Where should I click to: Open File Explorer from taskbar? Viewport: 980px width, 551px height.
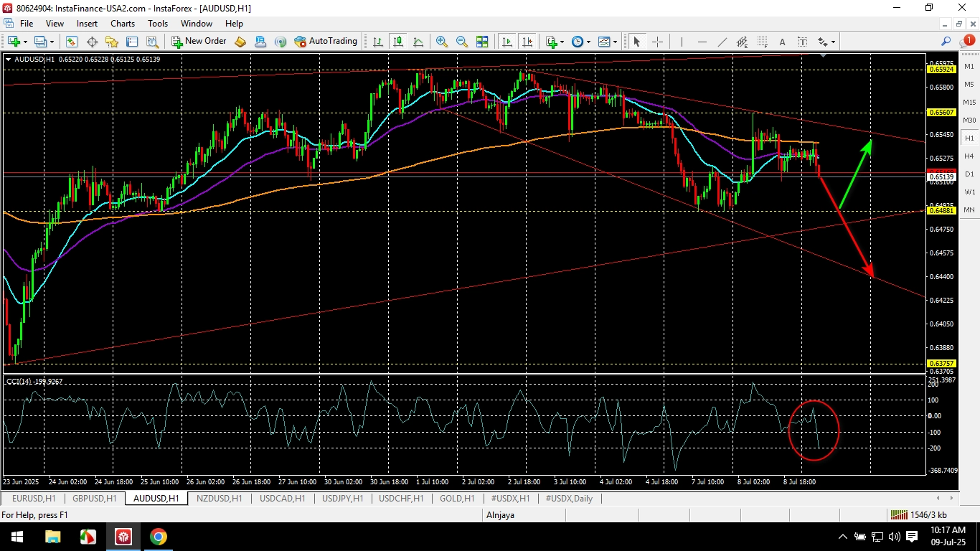(x=52, y=537)
